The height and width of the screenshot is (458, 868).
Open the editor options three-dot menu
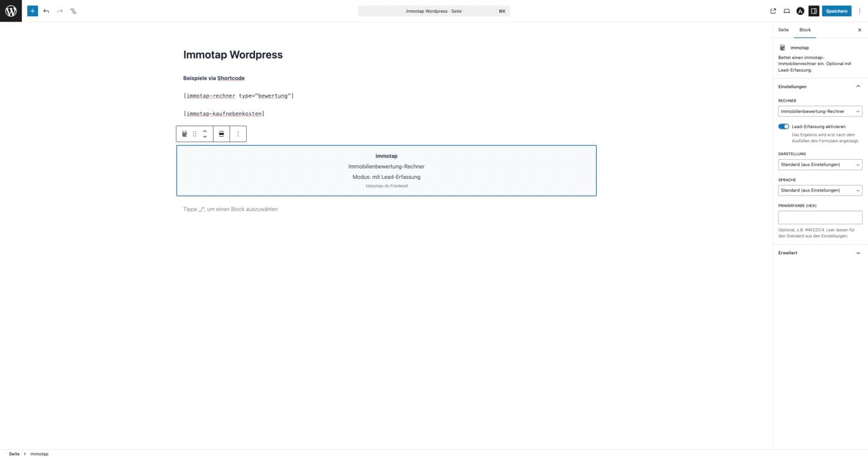tap(859, 11)
